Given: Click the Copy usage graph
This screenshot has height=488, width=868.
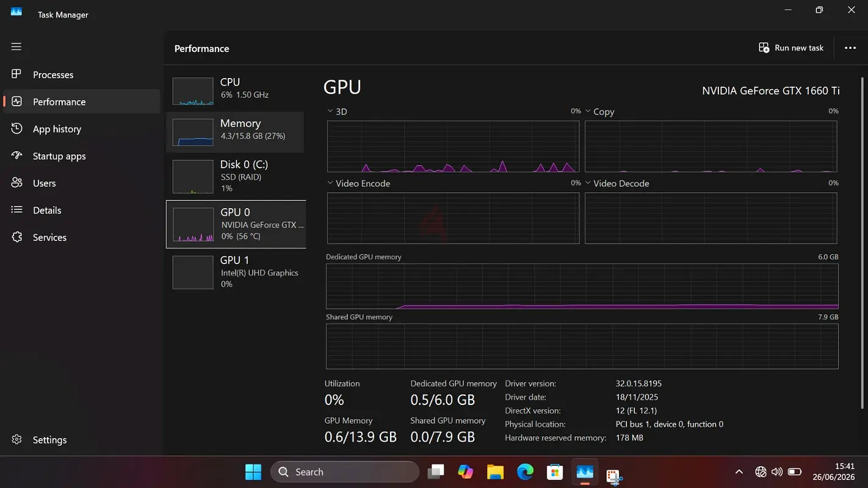Looking at the screenshot, I should click(x=711, y=146).
